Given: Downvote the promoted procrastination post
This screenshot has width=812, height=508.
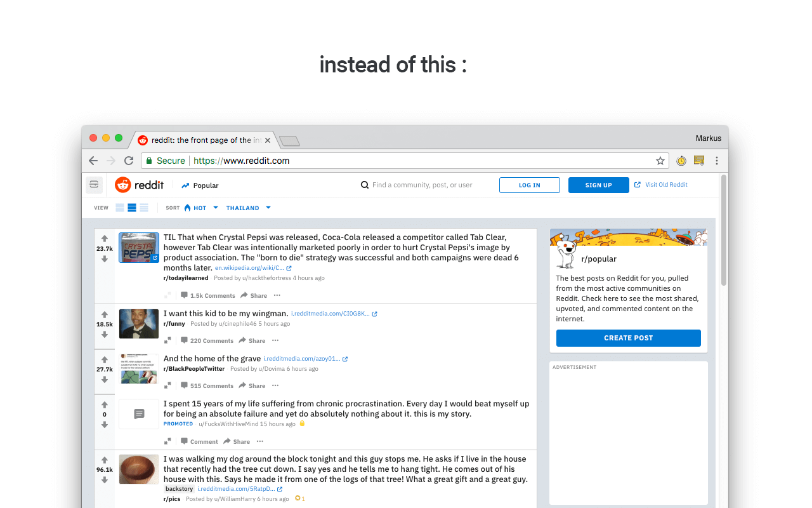Looking at the screenshot, I should point(105,425).
